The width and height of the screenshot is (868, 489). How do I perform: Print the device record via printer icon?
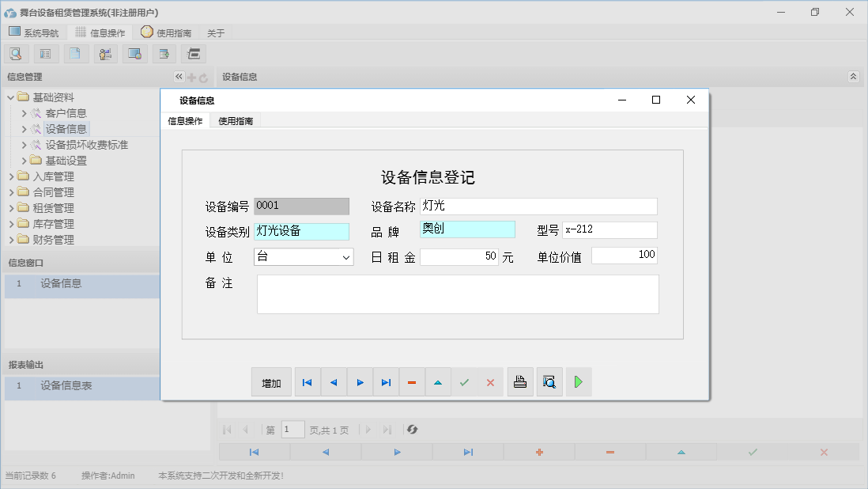pos(519,381)
